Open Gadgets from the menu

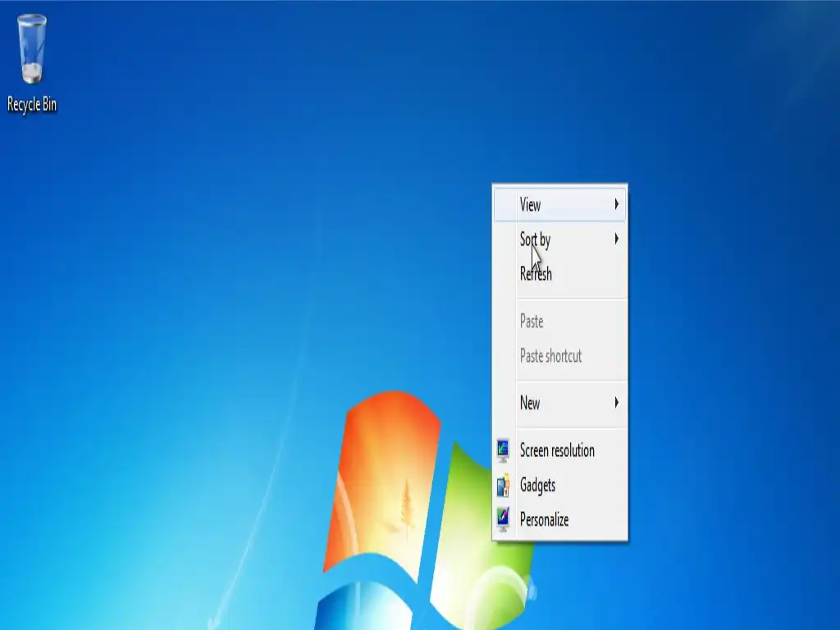click(559, 486)
